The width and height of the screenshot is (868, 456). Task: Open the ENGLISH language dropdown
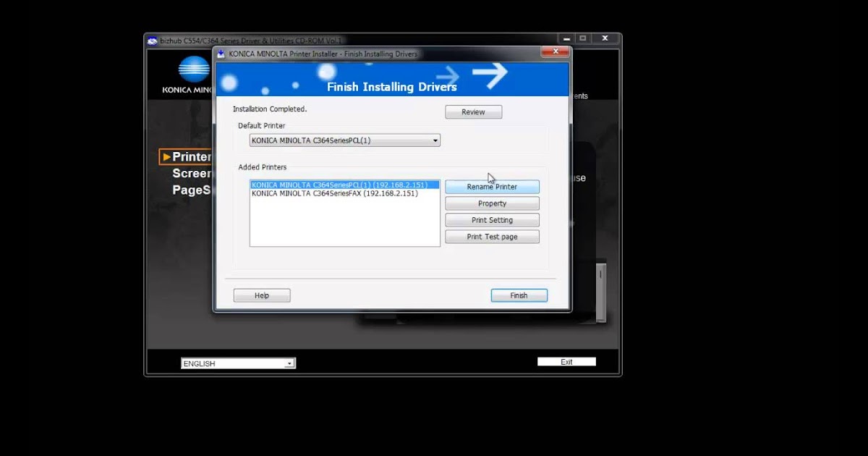click(238, 363)
